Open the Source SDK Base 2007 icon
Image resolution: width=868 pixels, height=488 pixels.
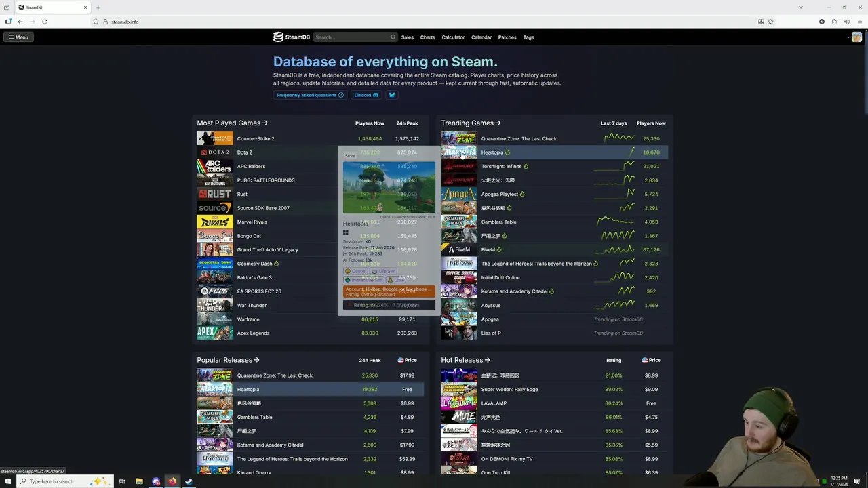[215, 208]
